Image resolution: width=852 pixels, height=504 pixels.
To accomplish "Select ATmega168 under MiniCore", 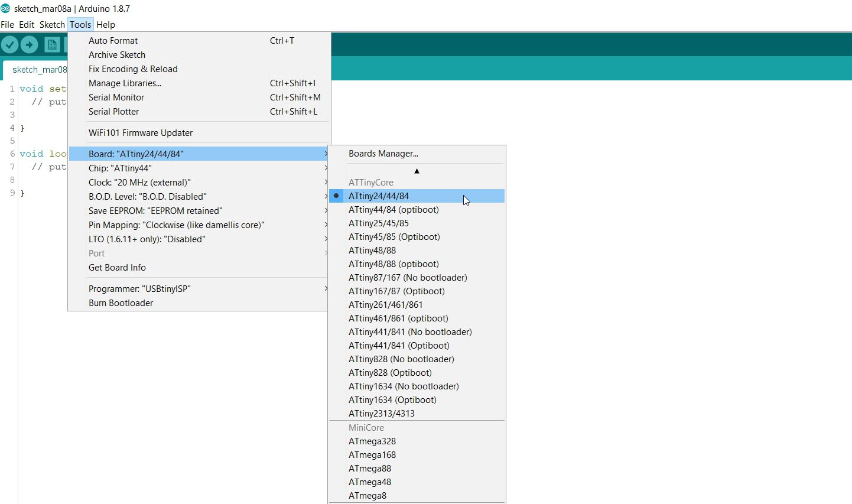I will pyautogui.click(x=417, y=454).
